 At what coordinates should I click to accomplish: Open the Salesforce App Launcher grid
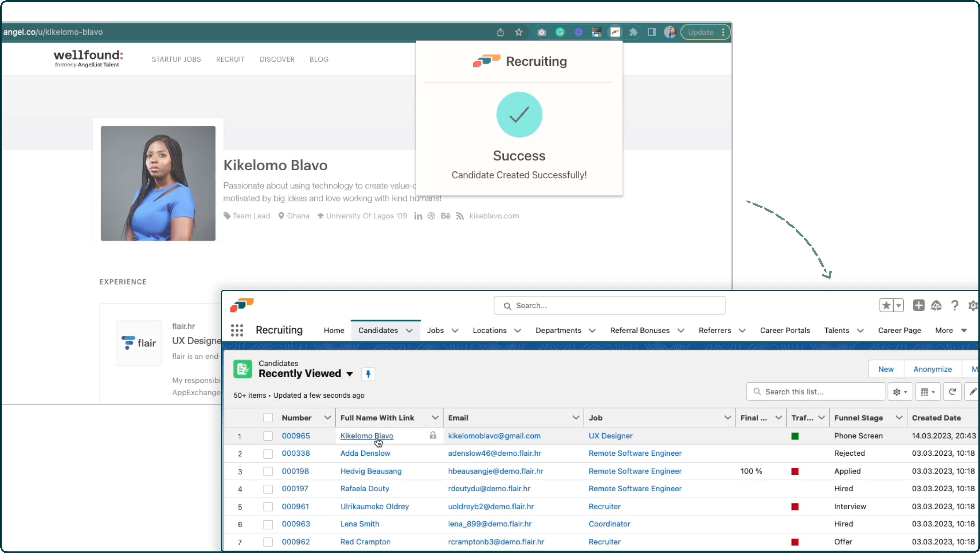237,330
